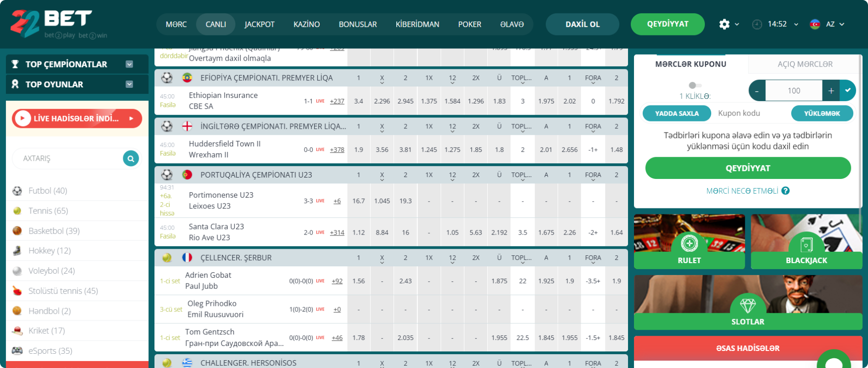Screen dimensions: 868x368
Task: Select the eSports gamepad icon
Action: pyautogui.click(x=17, y=351)
